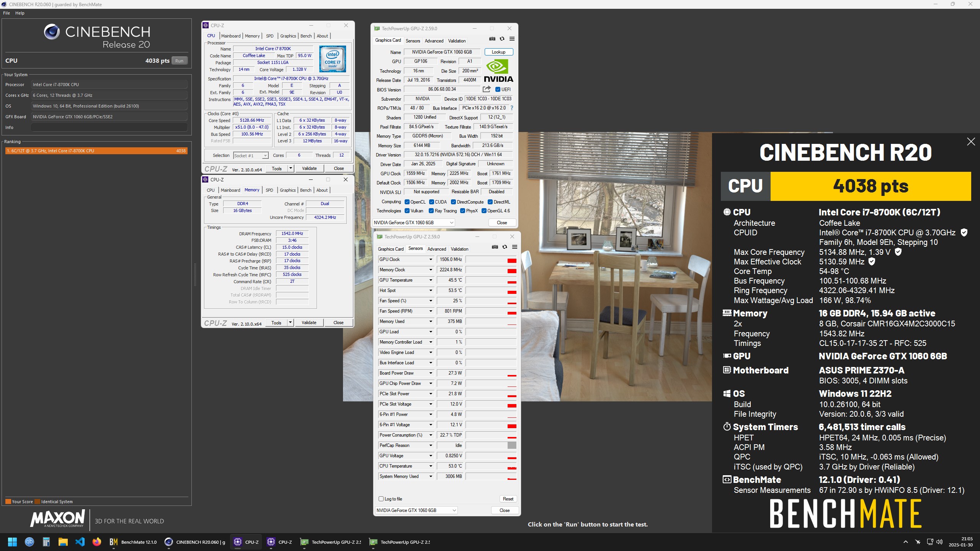The image size is (980, 551).
Task: Click PerfCap Reason status bar graph
Action: [x=491, y=445]
